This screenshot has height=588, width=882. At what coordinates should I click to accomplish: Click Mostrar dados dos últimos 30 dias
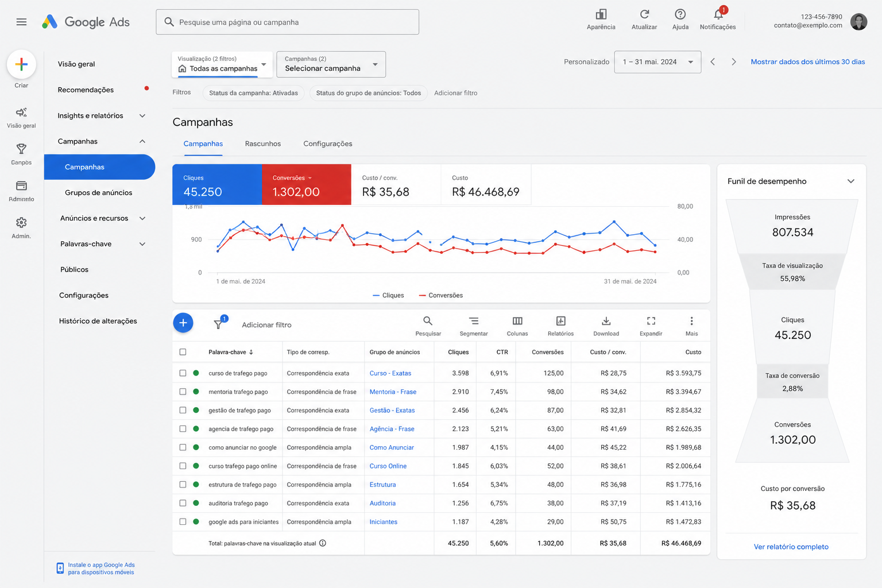click(808, 62)
